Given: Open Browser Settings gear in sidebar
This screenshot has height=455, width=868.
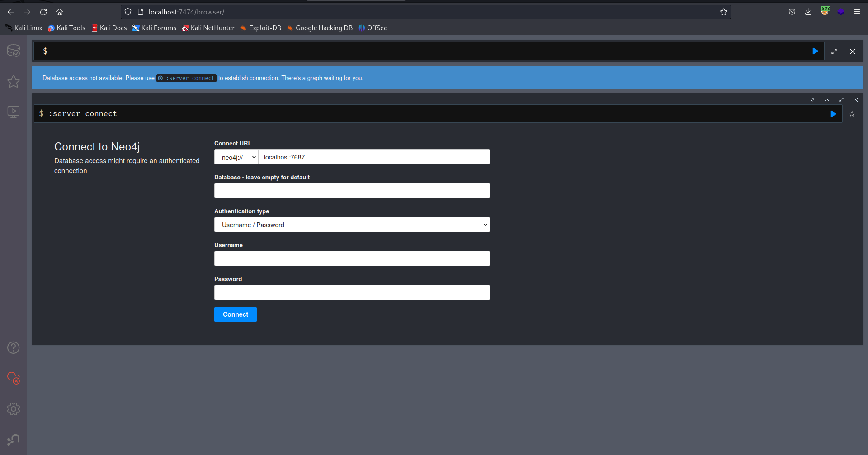Looking at the screenshot, I should pos(14,409).
